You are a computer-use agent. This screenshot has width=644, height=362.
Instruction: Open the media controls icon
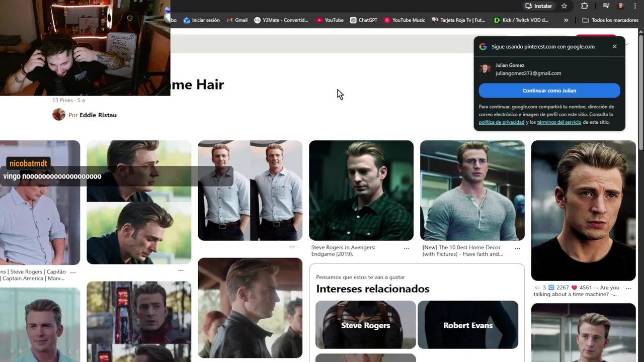(606, 6)
